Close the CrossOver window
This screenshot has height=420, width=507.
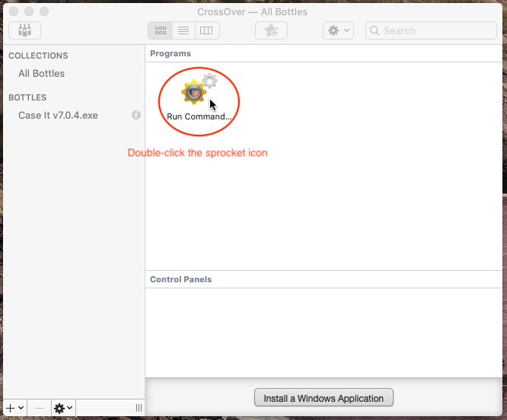pyautogui.click(x=14, y=11)
